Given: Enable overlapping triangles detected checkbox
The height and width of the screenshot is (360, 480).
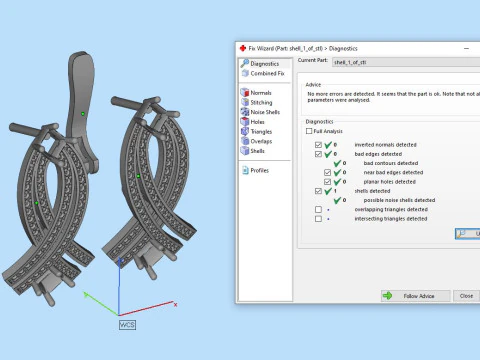Looking at the screenshot, I should [x=318, y=209].
